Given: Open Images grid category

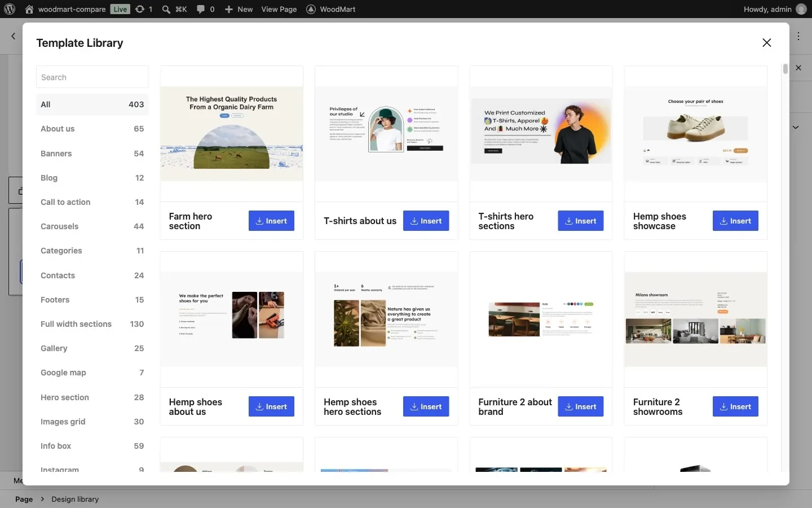Looking at the screenshot, I should pos(92,422).
